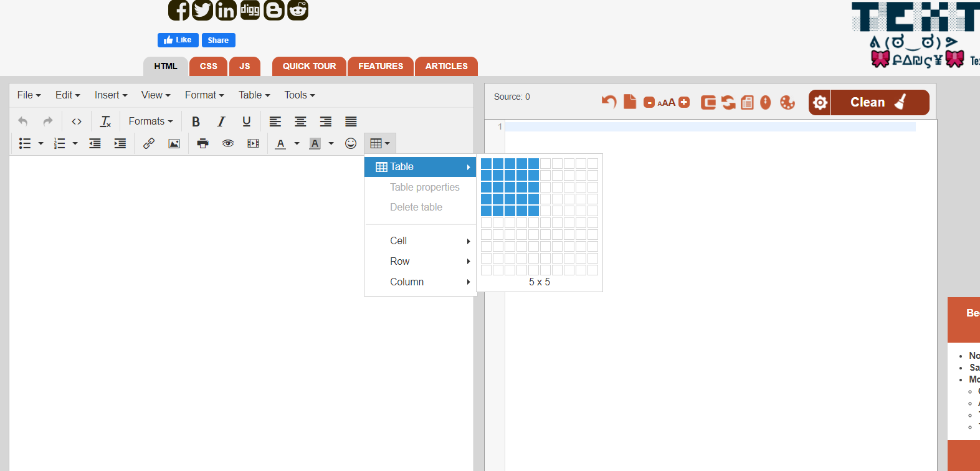Click the Clean button
980x471 pixels.
tap(879, 102)
